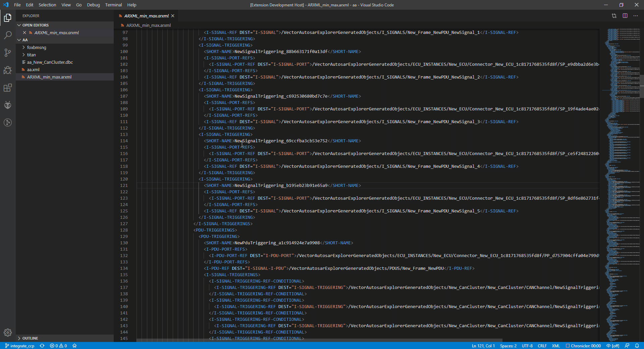
Task: Click the Open Changes compare icon
Action: click(614, 16)
